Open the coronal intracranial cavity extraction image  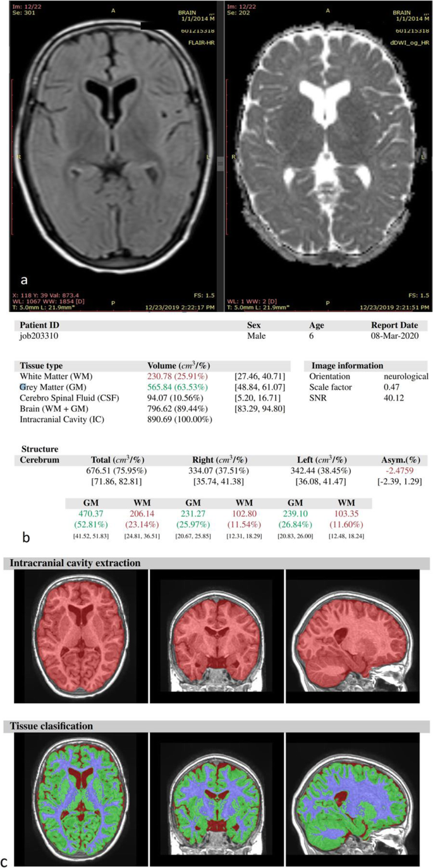[x=216, y=637]
